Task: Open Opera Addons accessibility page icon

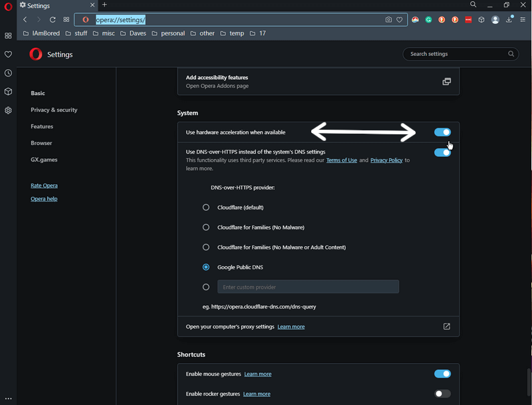Action: click(446, 81)
